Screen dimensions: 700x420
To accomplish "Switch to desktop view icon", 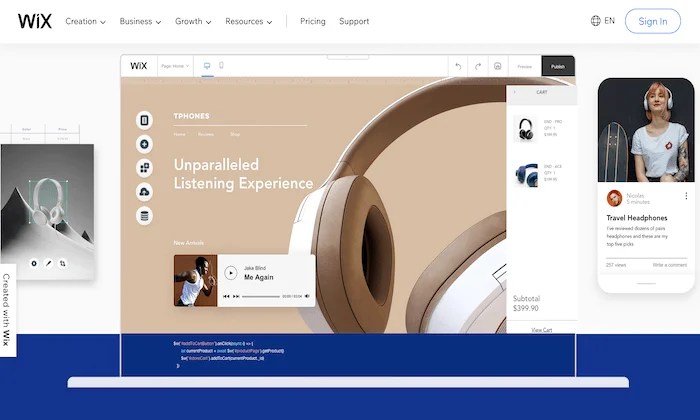I will (207, 66).
